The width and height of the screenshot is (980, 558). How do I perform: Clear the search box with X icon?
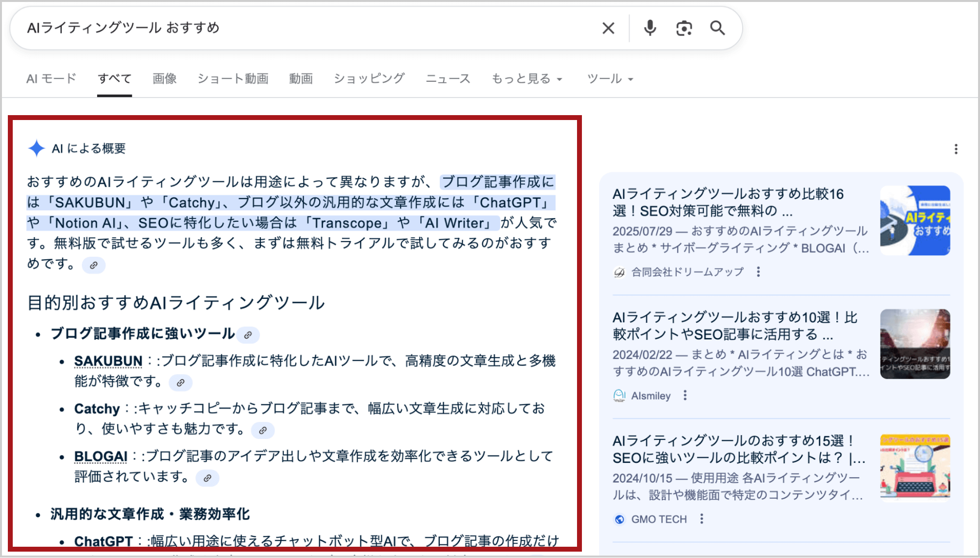[608, 28]
